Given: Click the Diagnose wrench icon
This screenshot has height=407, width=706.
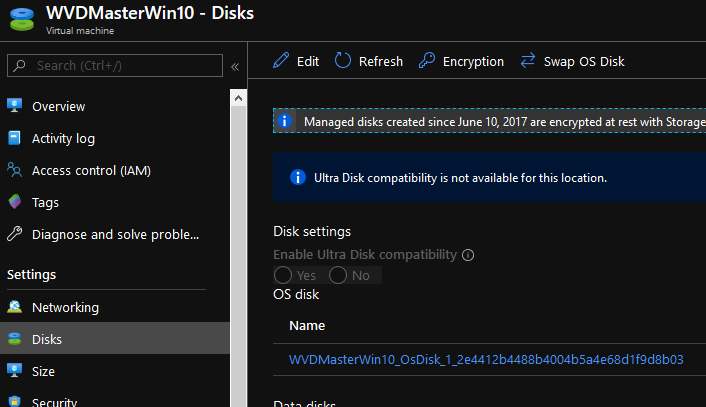Looking at the screenshot, I should click(14, 234).
